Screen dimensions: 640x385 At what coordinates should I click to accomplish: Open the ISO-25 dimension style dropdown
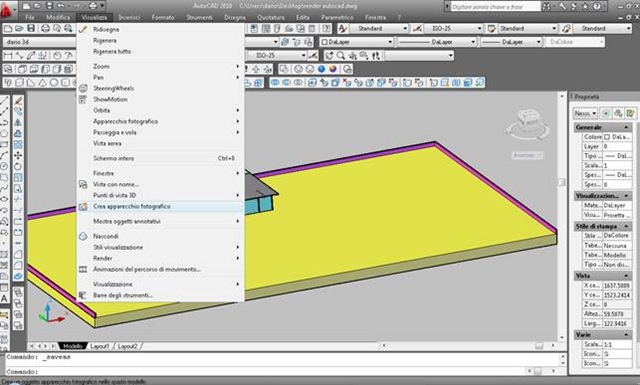[454, 29]
